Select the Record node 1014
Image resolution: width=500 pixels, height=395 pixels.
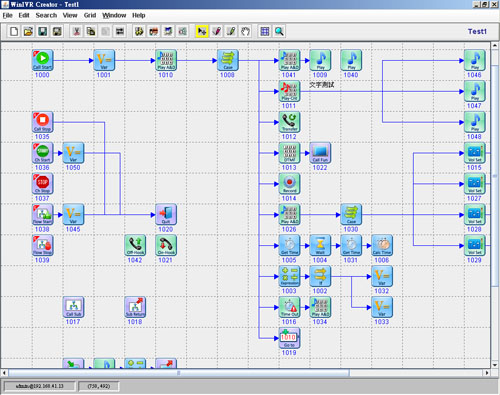tap(289, 184)
